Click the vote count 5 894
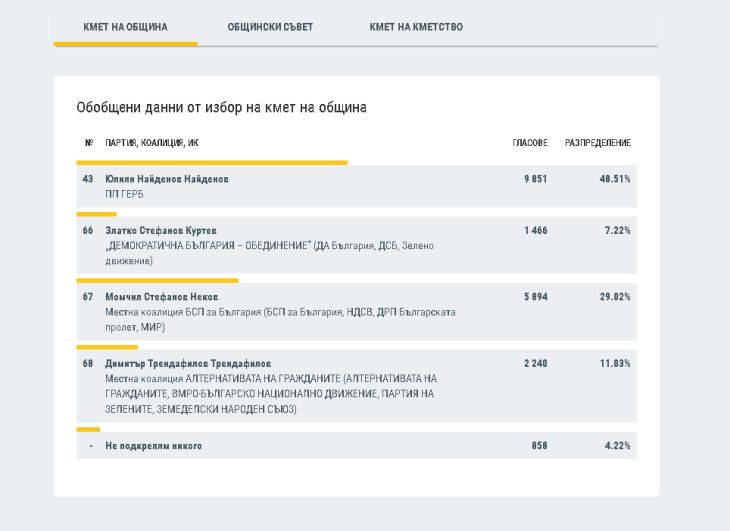The width and height of the screenshot is (730, 531). 535,296
